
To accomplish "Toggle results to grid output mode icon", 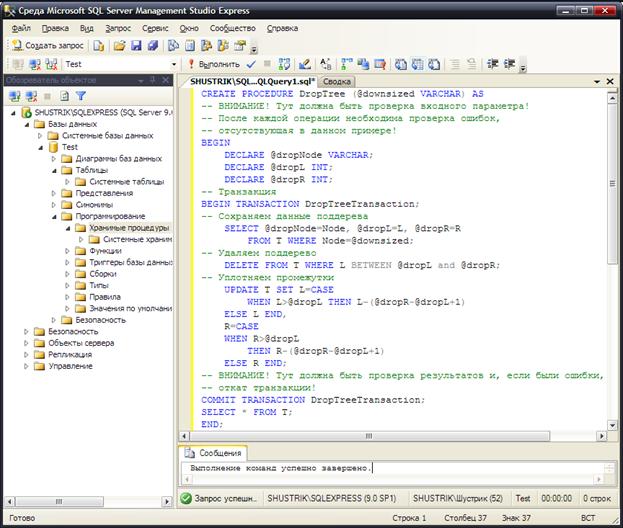I will click(x=418, y=64).
